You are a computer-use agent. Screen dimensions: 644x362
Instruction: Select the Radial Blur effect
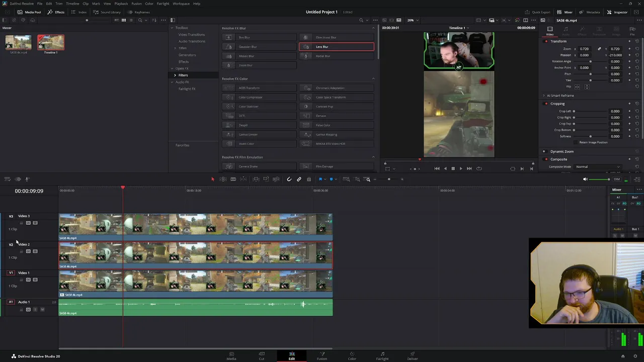click(336, 56)
